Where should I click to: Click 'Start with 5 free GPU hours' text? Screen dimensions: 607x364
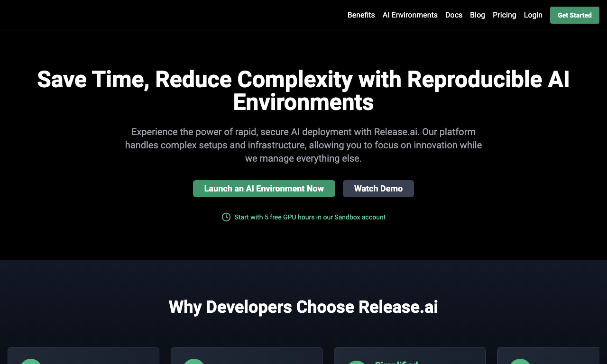310,217
